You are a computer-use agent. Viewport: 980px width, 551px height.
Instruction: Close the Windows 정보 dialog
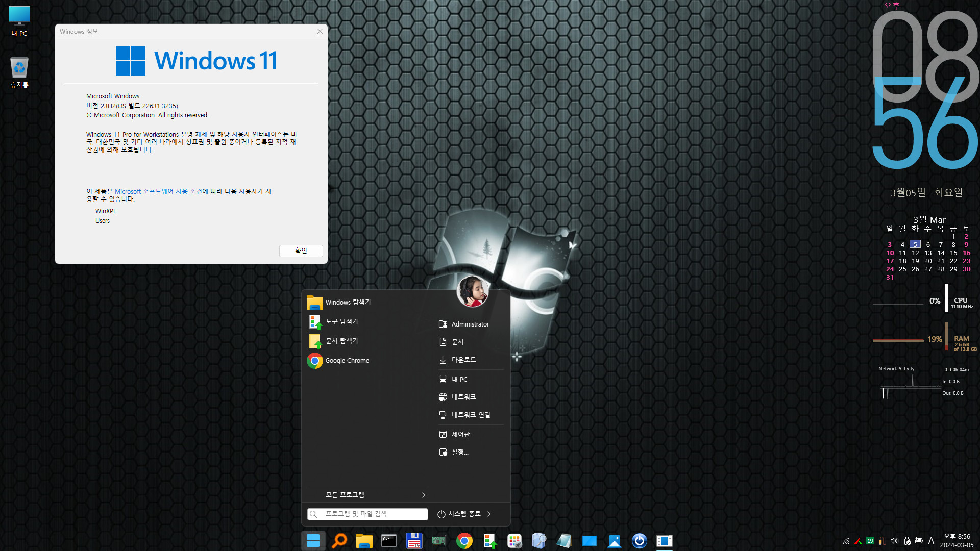[320, 31]
